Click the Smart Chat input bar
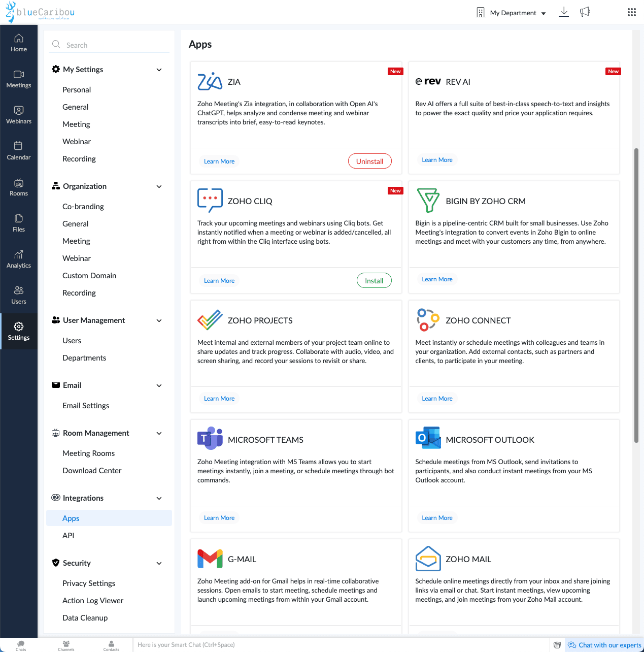644x652 pixels. point(341,645)
